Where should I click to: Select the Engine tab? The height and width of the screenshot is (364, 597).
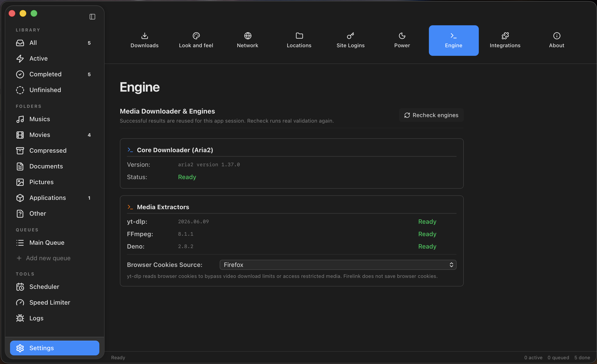click(454, 41)
